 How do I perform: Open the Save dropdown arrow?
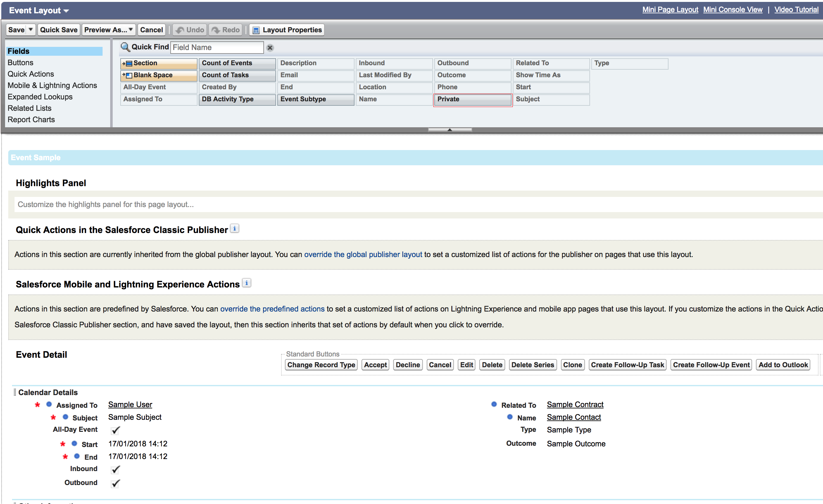coord(31,30)
